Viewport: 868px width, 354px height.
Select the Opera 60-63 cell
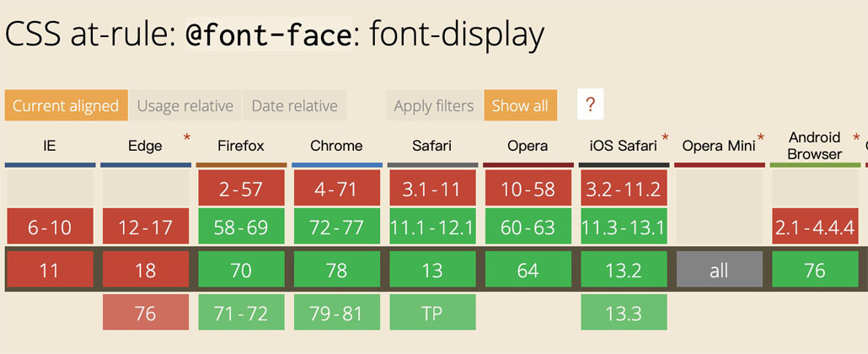click(528, 226)
